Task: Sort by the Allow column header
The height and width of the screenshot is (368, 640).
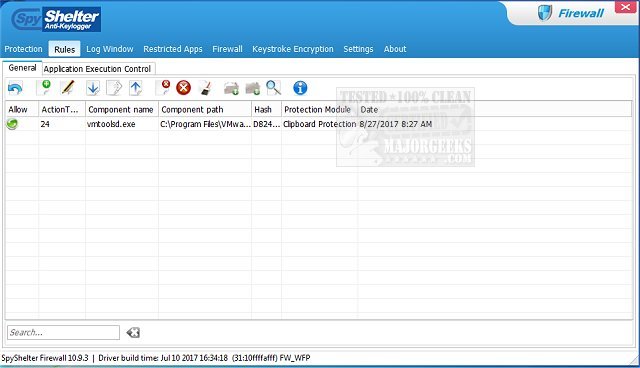Action: point(22,109)
